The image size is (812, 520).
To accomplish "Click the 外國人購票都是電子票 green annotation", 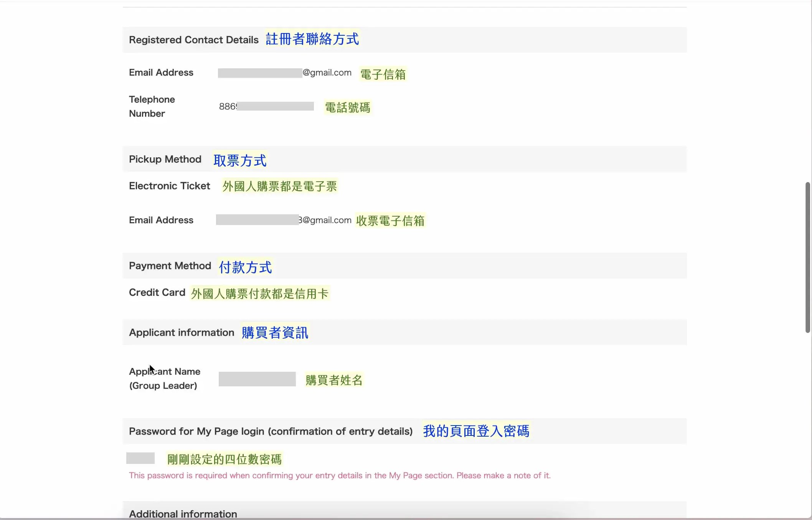I will tap(279, 186).
